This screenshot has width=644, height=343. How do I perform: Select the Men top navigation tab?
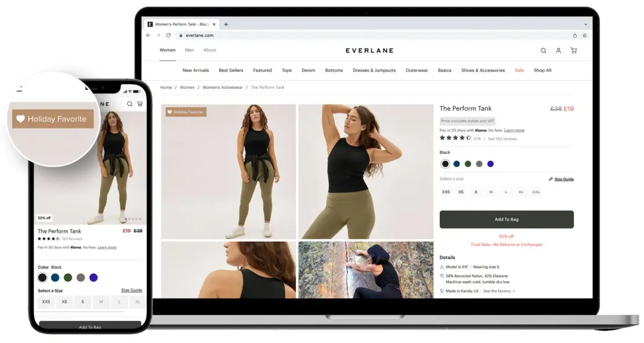[x=189, y=50]
